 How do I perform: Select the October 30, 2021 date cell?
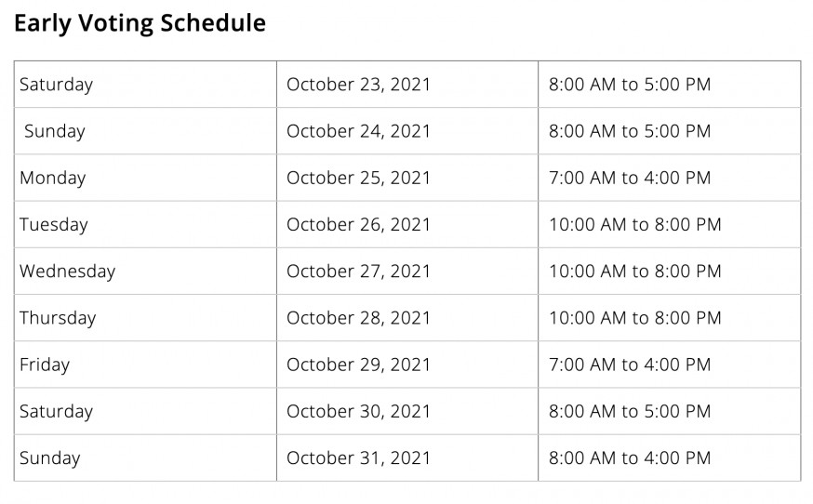pos(407,411)
